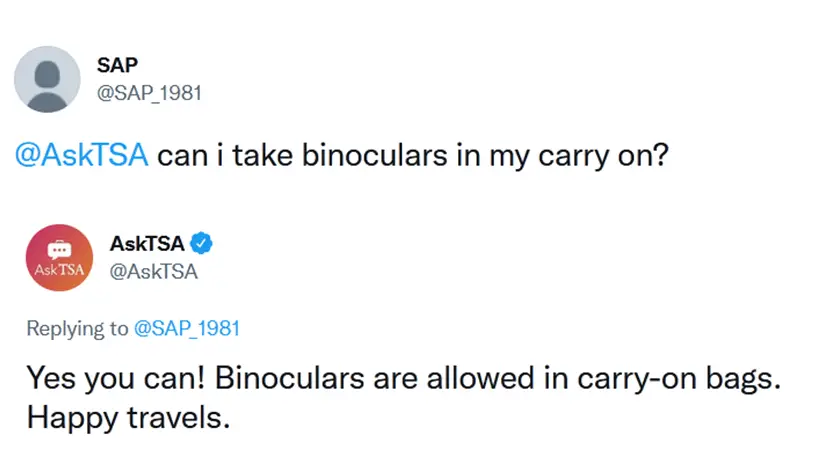
Task: Click carry-on bags. in the reply
Action: point(679,378)
